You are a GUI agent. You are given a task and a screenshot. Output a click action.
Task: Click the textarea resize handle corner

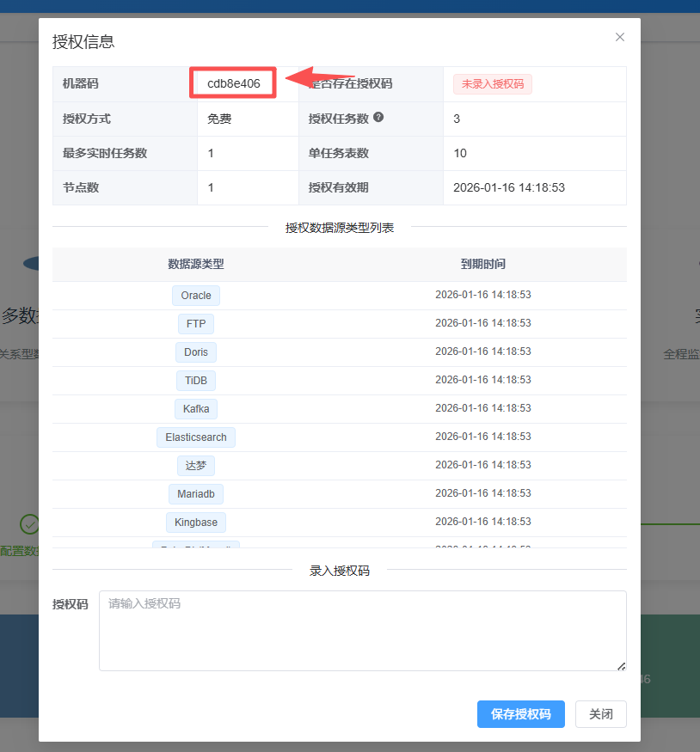[622, 666]
